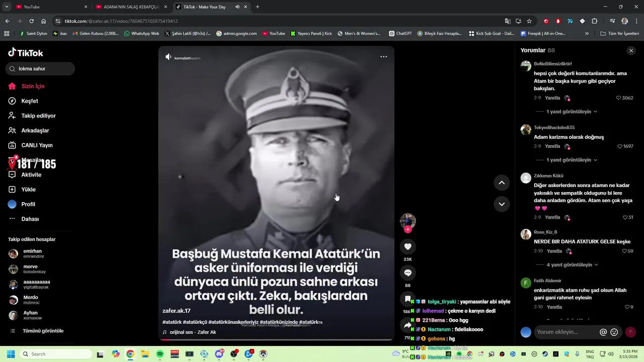Bookmark this page star icon
The height and width of the screenshot is (362, 644).
click(529, 21)
